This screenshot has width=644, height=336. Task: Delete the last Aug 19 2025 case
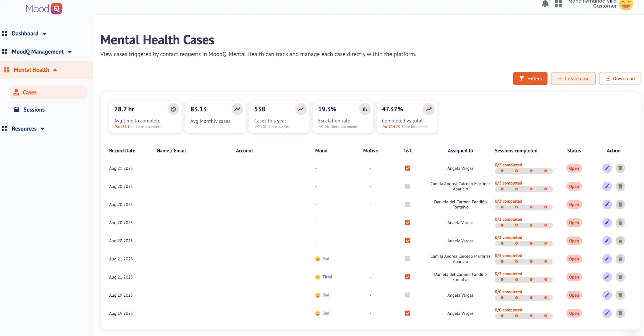(x=620, y=313)
